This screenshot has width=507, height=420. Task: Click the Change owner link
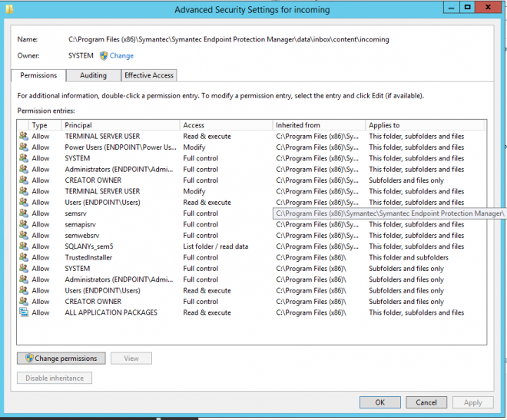coord(121,55)
